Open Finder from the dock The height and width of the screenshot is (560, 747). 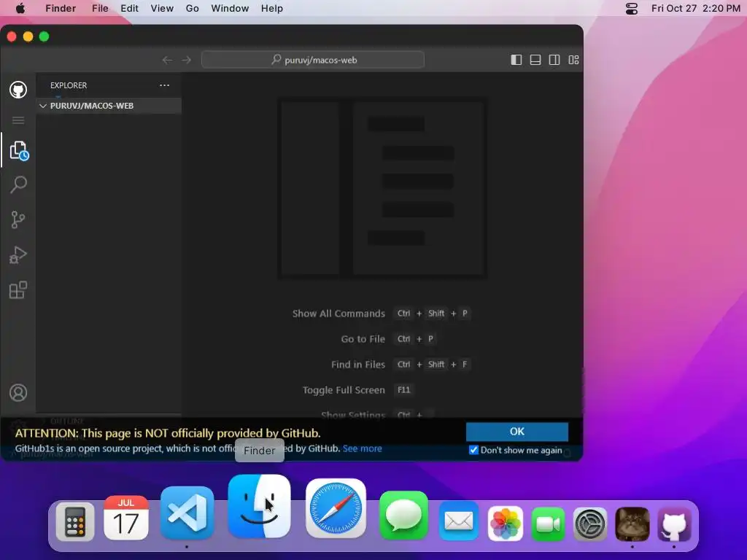click(259, 506)
